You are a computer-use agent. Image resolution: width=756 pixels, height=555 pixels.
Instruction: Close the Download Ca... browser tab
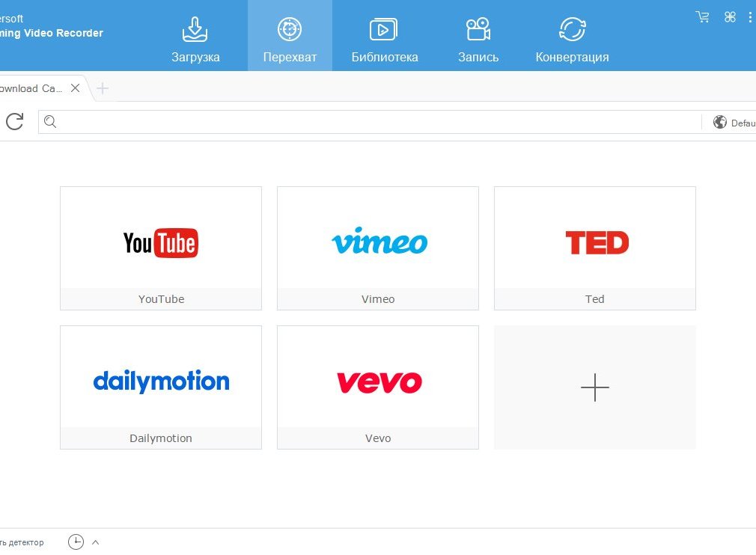tap(75, 88)
